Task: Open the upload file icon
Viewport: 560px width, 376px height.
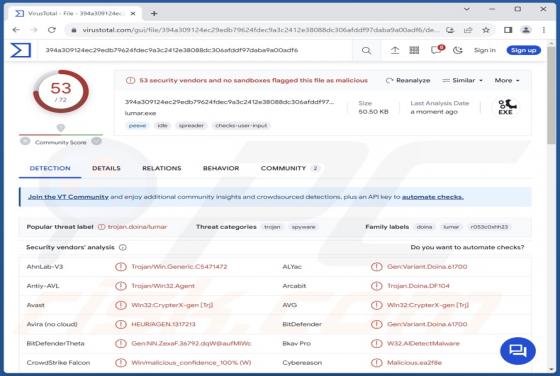Action: [x=395, y=50]
